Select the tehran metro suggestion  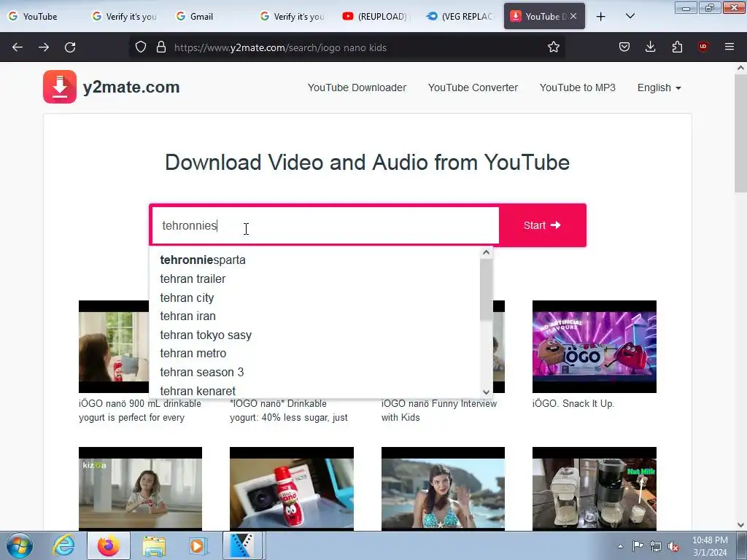(314, 354)
